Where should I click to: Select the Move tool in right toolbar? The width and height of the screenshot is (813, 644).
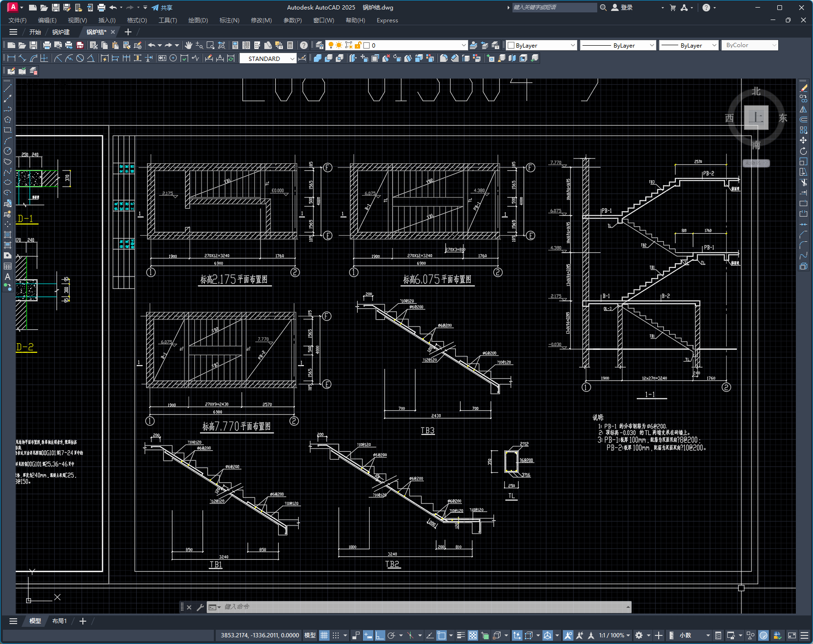(803, 140)
